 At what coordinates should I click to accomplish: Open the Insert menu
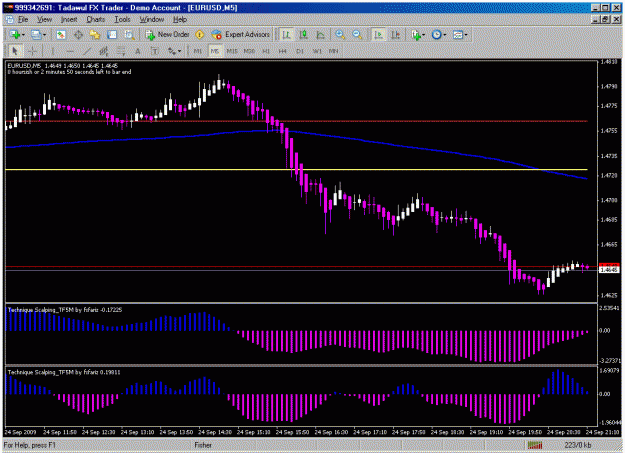coord(69,20)
